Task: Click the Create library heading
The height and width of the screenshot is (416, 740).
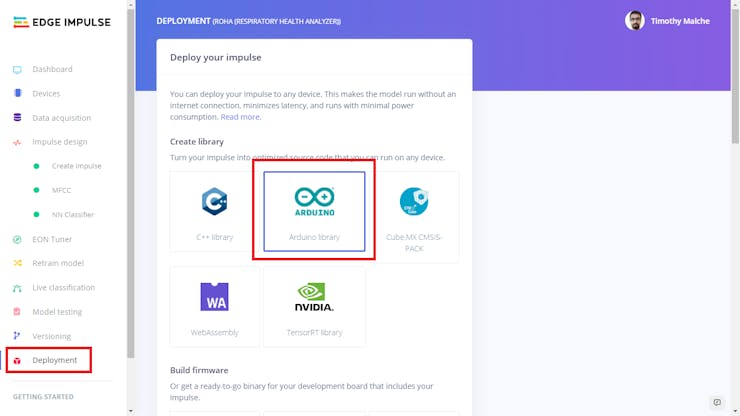Action: 197,142
